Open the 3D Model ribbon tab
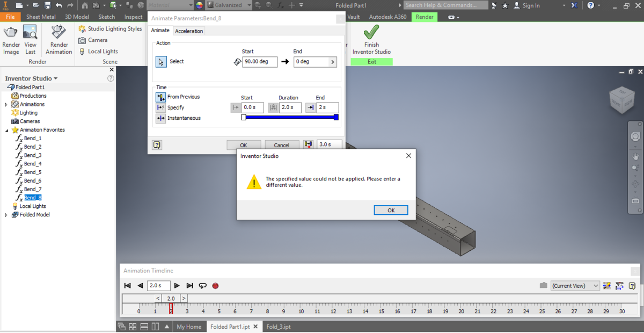Screen dimensions: 644x333 click(77, 17)
